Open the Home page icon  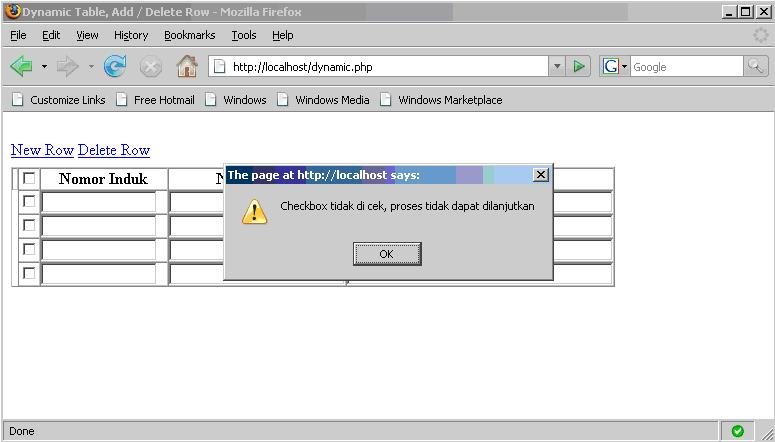point(187,66)
